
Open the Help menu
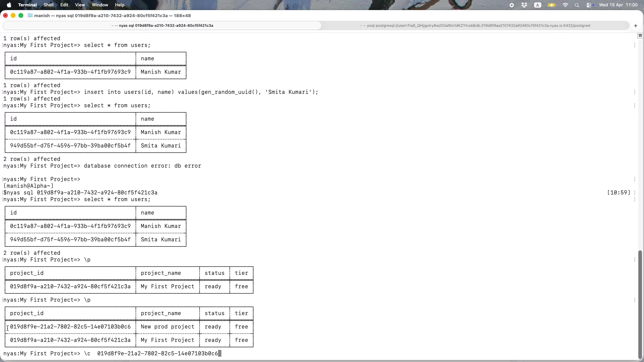(120, 5)
